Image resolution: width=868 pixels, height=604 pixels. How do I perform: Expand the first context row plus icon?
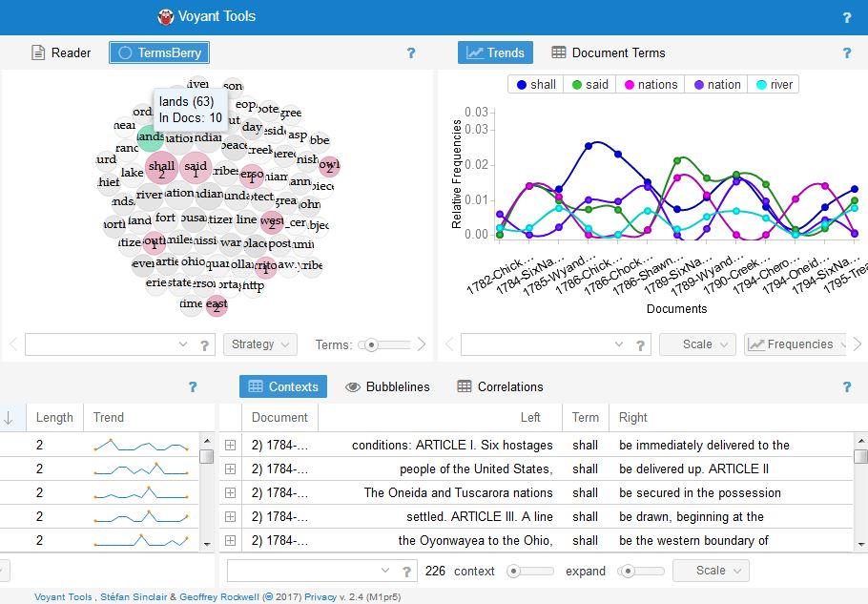tap(230, 446)
